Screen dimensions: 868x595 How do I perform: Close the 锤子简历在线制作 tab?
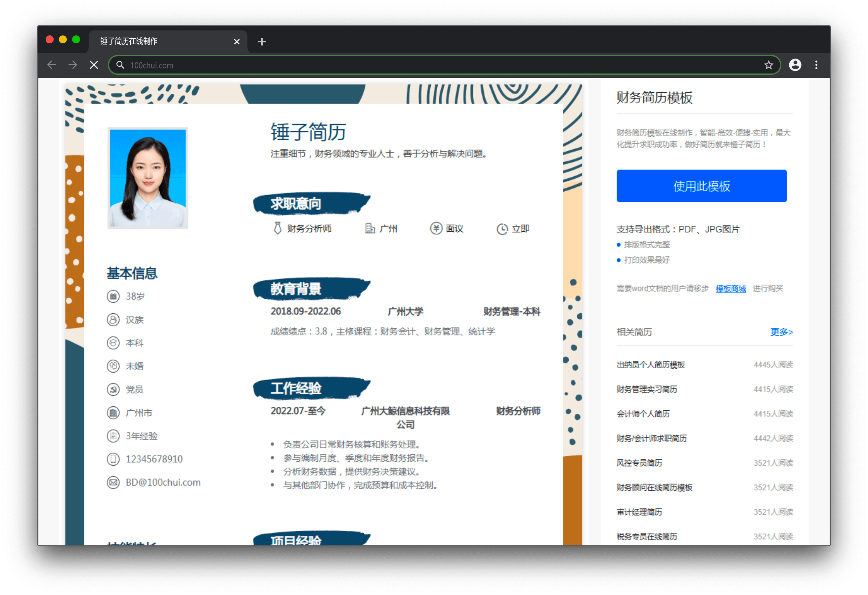click(237, 41)
